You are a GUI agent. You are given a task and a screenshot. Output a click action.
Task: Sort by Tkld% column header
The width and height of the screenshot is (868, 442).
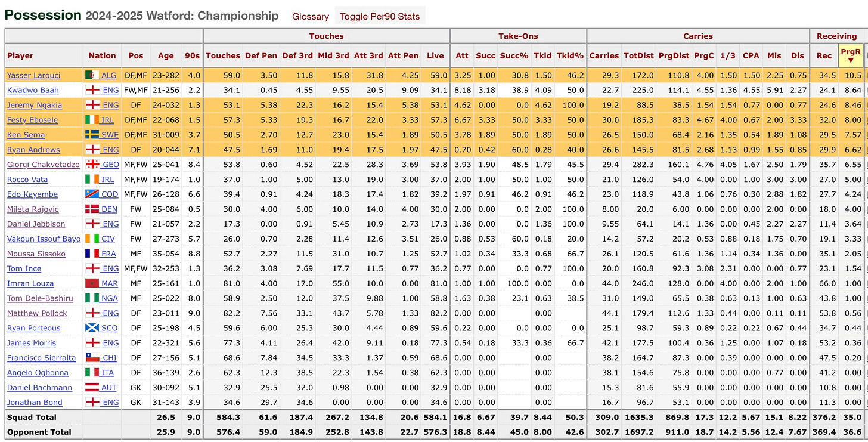click(x=570, y=55)
